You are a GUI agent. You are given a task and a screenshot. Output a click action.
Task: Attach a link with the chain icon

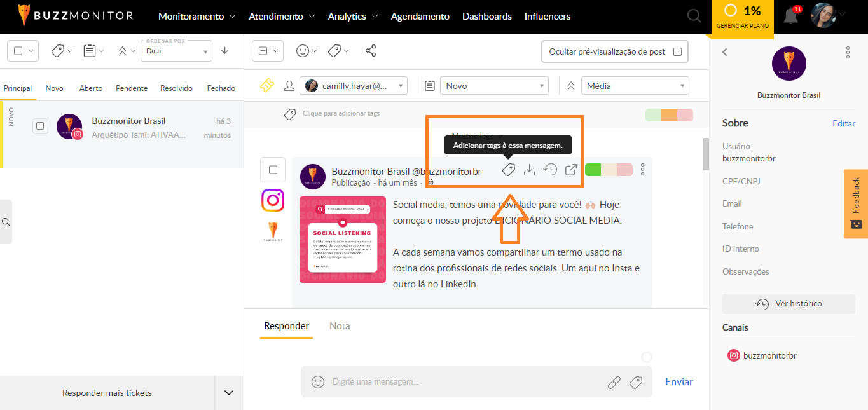pos(614,382)
